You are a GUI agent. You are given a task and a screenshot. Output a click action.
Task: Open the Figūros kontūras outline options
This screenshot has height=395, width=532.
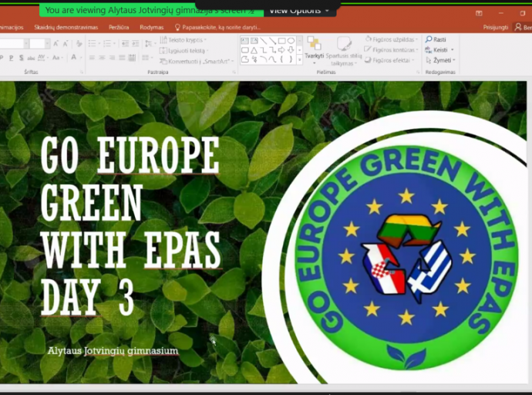click(x=391, y=50)
